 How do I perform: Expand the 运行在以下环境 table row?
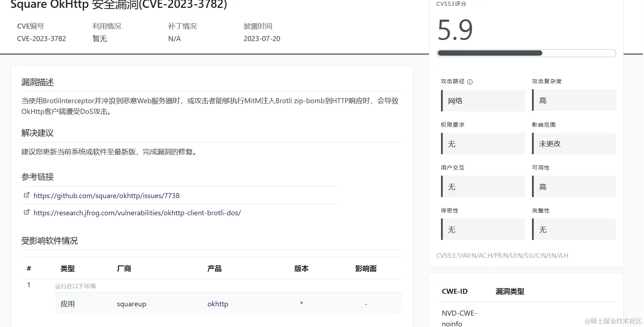point(76,286)
